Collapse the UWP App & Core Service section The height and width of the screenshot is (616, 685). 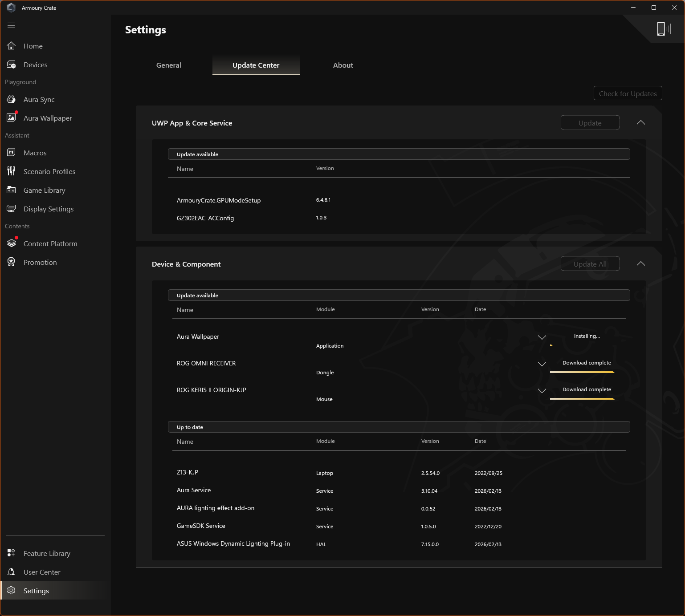[640, 123]
